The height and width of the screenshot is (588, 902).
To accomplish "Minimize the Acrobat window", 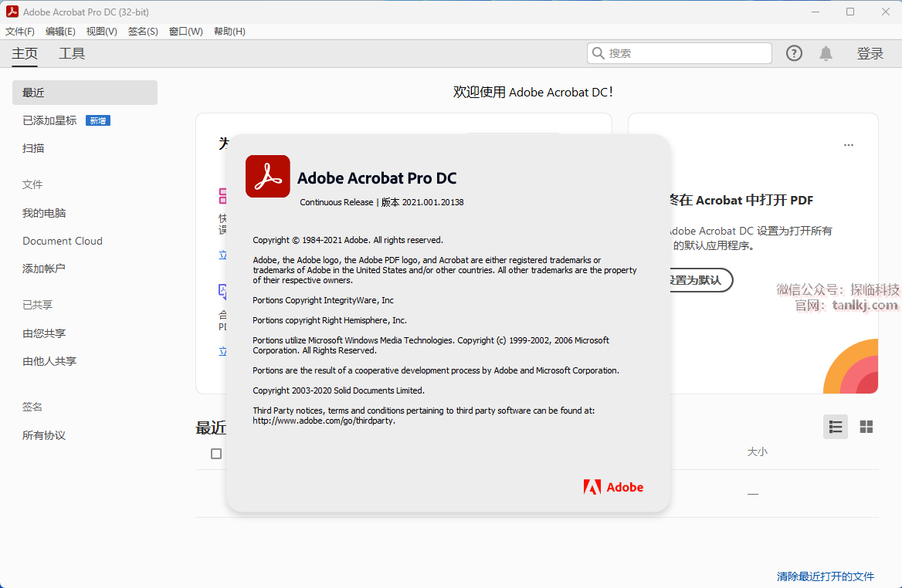I will [x=816, y=12].
